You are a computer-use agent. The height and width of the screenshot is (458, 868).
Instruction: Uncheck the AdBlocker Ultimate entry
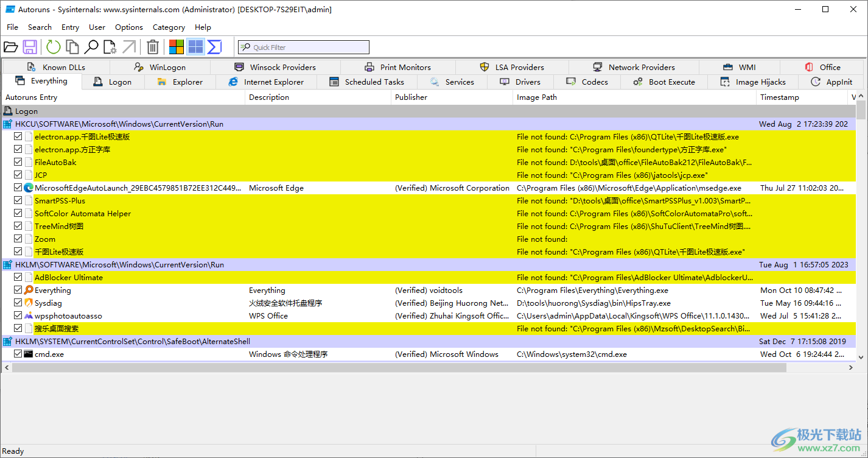pyautogui.click(x=18, y=277)
